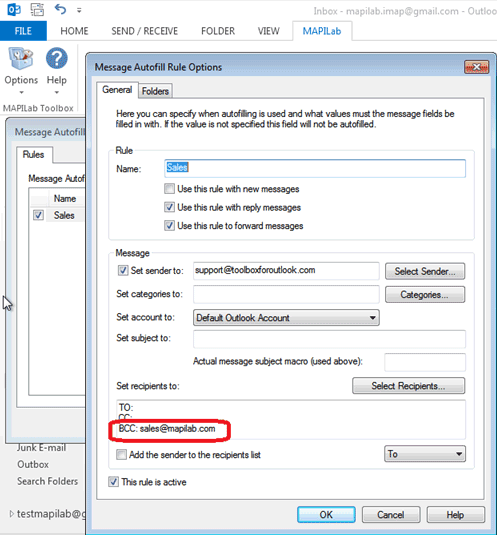Open the Customize Quick Access Toolbar arrow
497x535 pixels.
pyautogui.click(x=79, y=11)
